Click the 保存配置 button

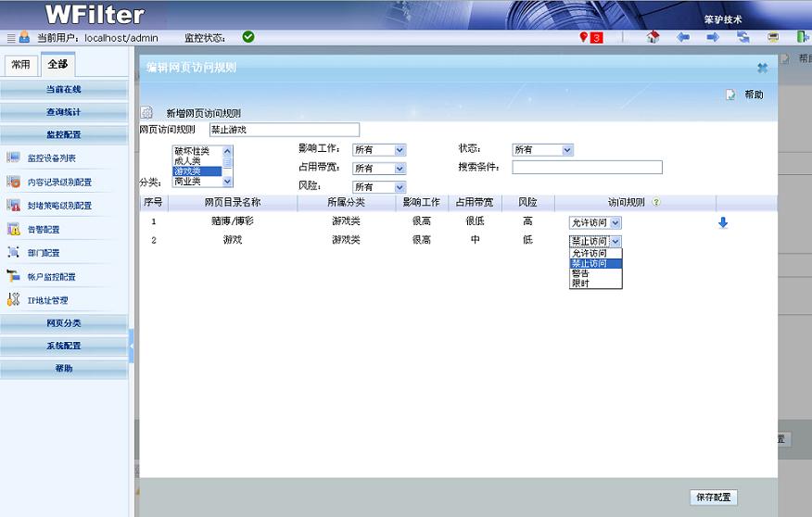[714, 498]
